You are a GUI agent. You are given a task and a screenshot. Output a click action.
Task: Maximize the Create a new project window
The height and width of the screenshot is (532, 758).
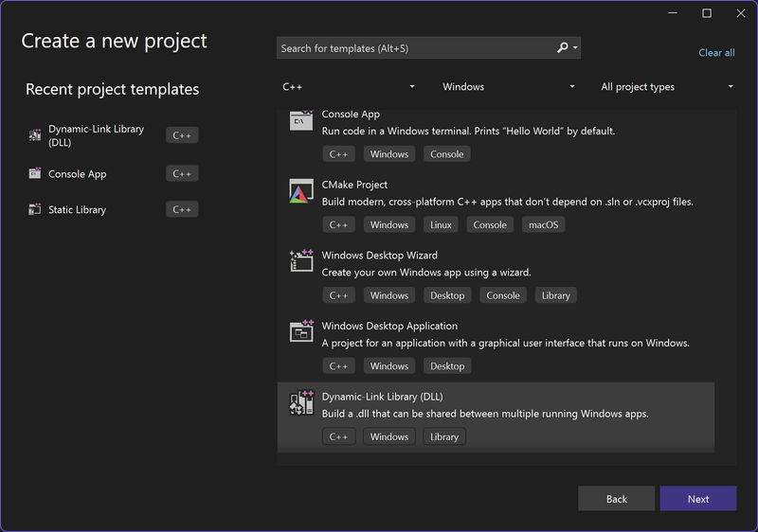point(707,13)
